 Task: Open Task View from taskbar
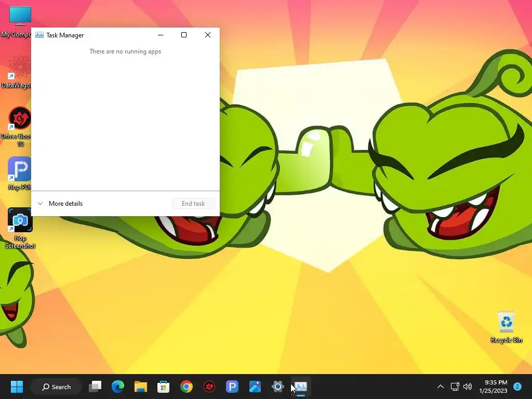click(x=95, y=387)
